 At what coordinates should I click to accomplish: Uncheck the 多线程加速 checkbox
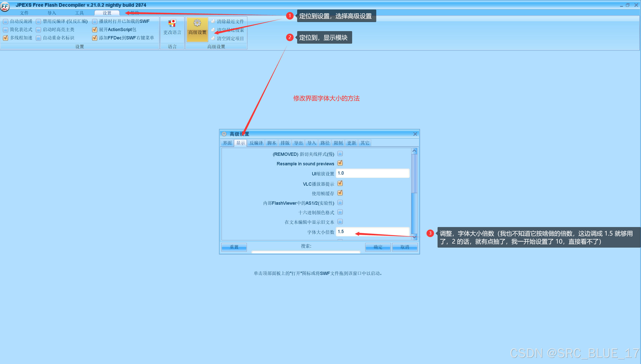[x=6, y=38]
